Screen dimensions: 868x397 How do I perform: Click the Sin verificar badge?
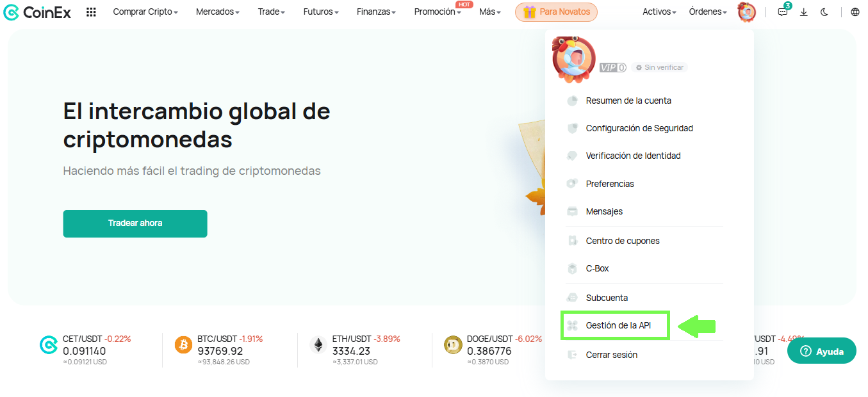point(659,67)
